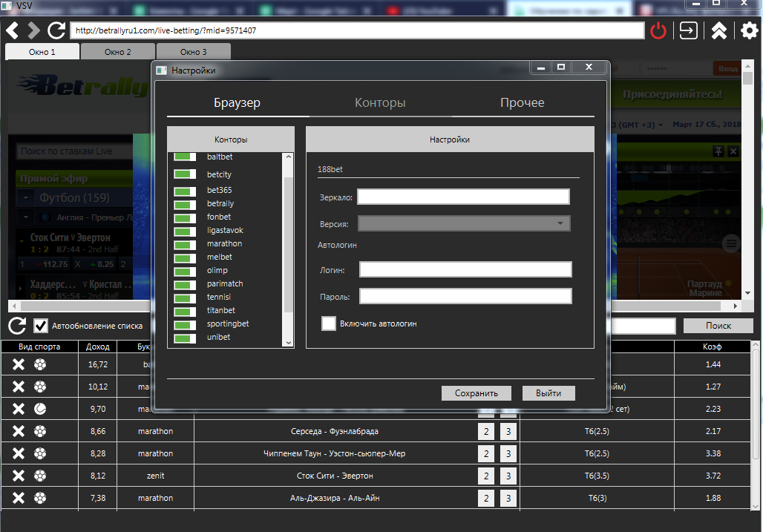
Task: Toggle Автообновление списка checkbox
Action: (x=41, y=325)
